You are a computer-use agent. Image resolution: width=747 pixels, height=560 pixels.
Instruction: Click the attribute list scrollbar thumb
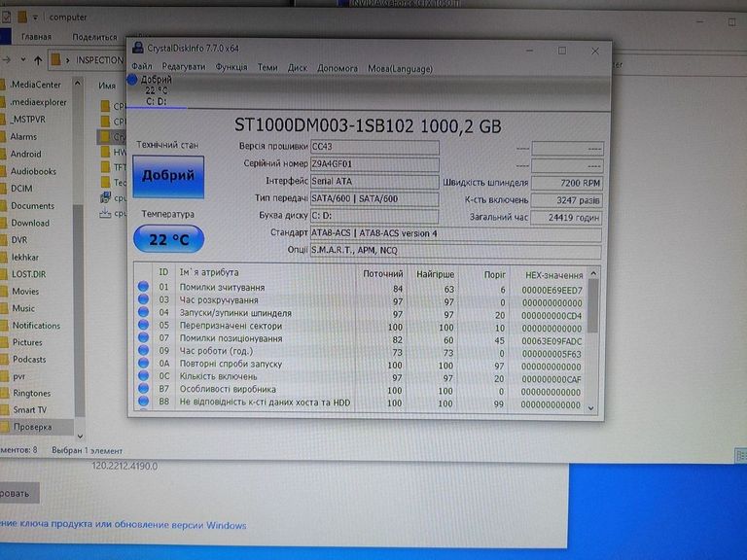pyautogui.click(x=593, y=306)
